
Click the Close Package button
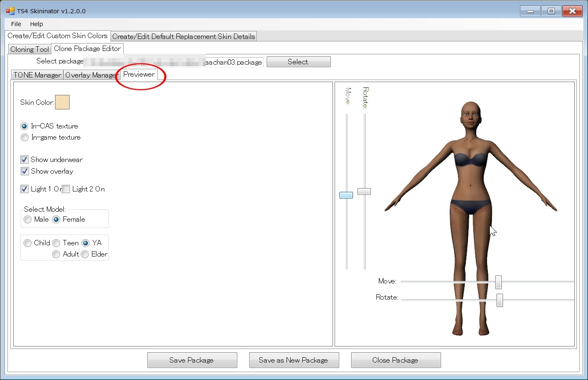pyautogui.click(x=395, y=360)
